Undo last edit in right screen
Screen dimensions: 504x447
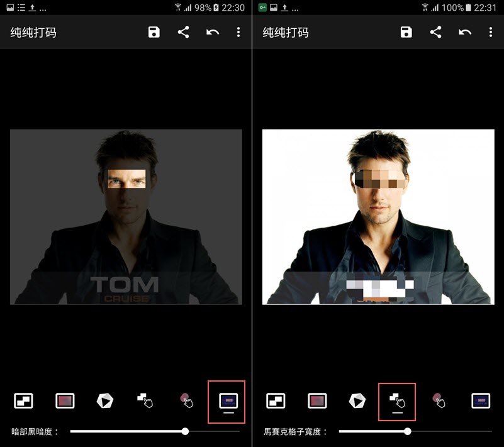[465, 32]
